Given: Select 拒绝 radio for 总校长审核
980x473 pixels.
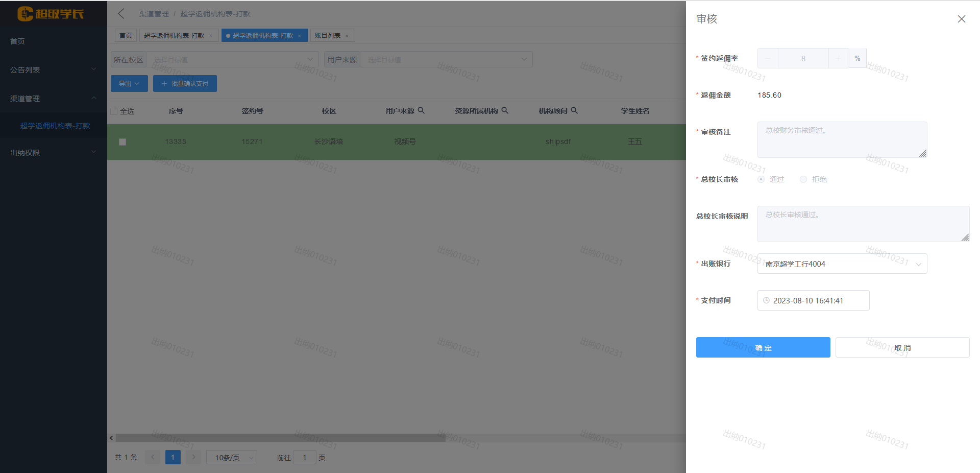Looking at the screenshot, I should (x=803, y=179).
